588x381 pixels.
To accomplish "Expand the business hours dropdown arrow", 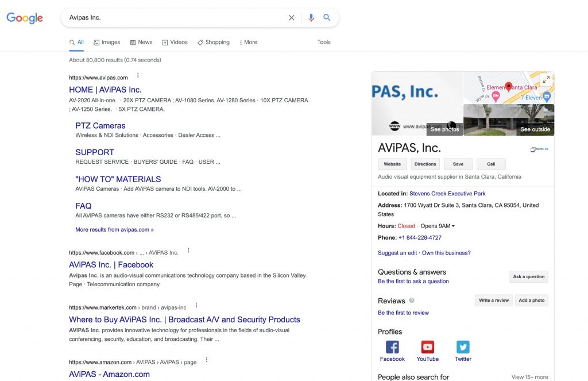I will point(453,226).
